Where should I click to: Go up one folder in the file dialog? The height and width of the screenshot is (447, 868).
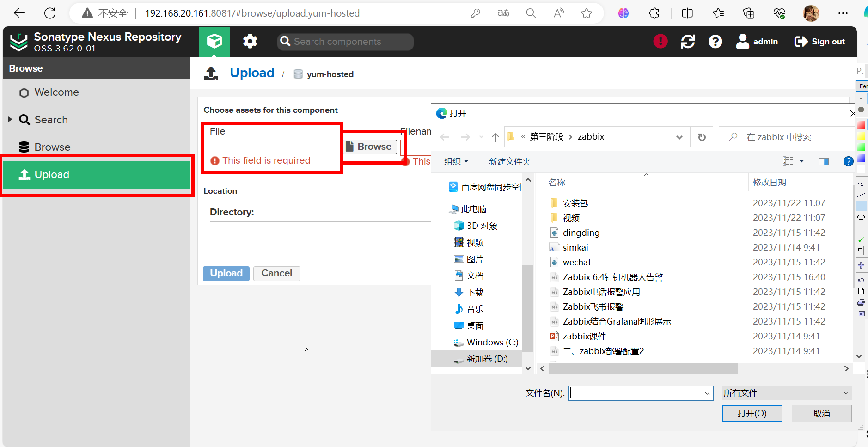(495, 137)
